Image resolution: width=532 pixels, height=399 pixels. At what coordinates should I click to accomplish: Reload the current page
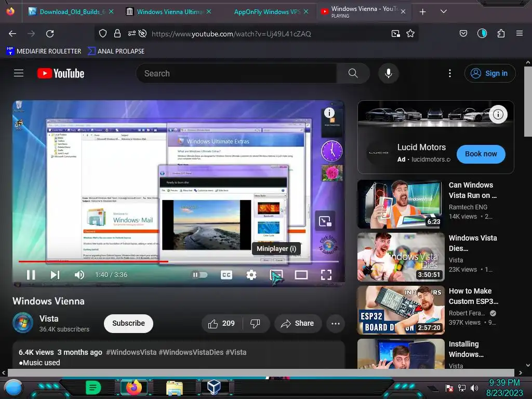(x=50, y=34)
